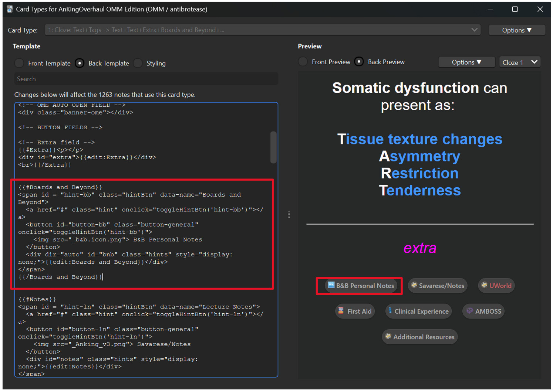
Task: Select the Back Preview radio button
Action: coord(359,62)
